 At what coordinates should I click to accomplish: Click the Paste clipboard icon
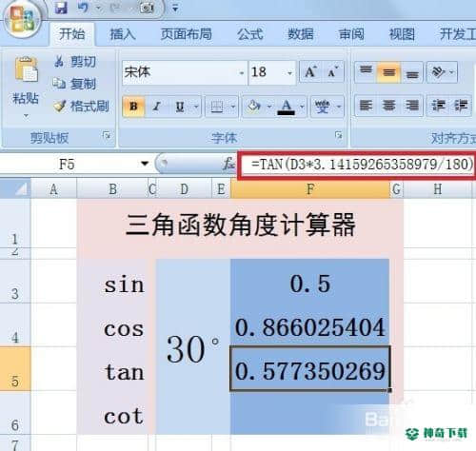pyautogui.click(x=26, y=69)
